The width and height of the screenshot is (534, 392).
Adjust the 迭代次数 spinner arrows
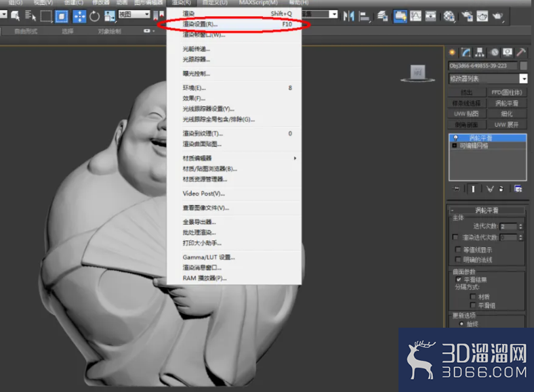(520, 226)
